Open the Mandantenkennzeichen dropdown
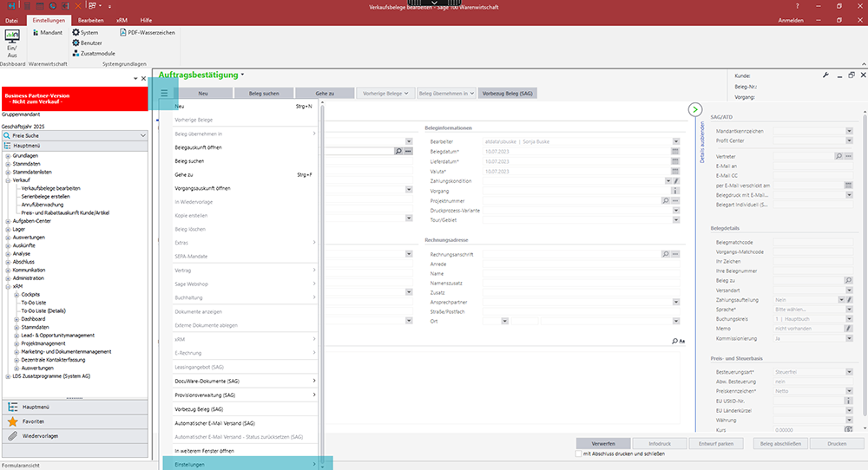Image resolution: width=868 pixels, height=470 pixels. tap(849, 131)
